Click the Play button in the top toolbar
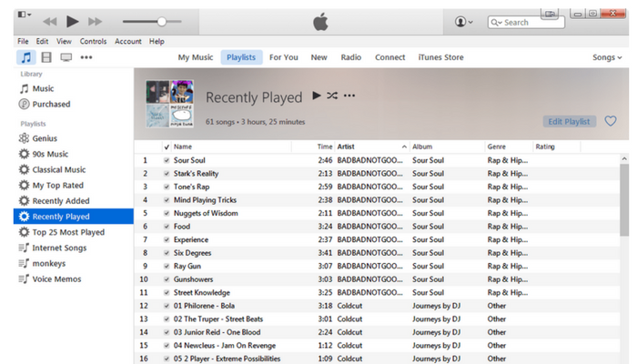Screen dimensions: 637x364 point(72,22)
